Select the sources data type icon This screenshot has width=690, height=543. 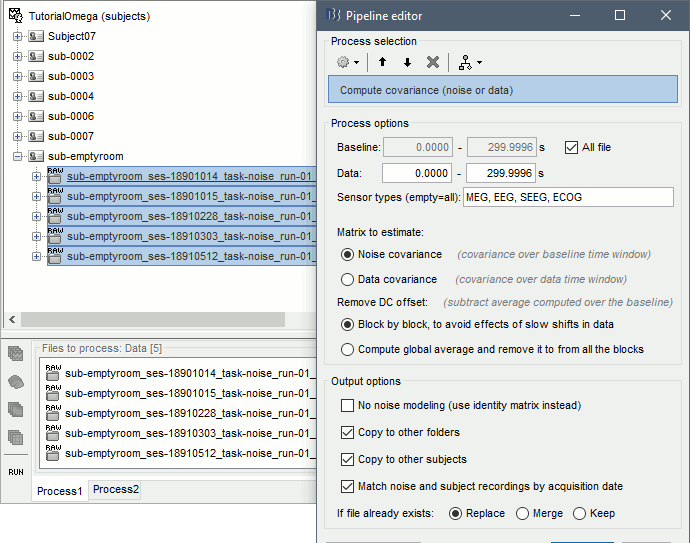point(16,381)
